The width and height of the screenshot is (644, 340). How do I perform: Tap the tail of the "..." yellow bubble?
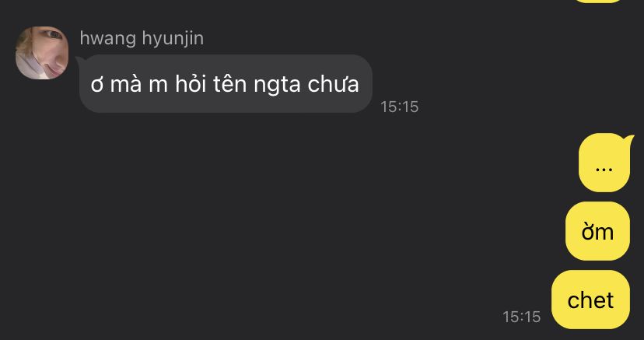(628, 139)
